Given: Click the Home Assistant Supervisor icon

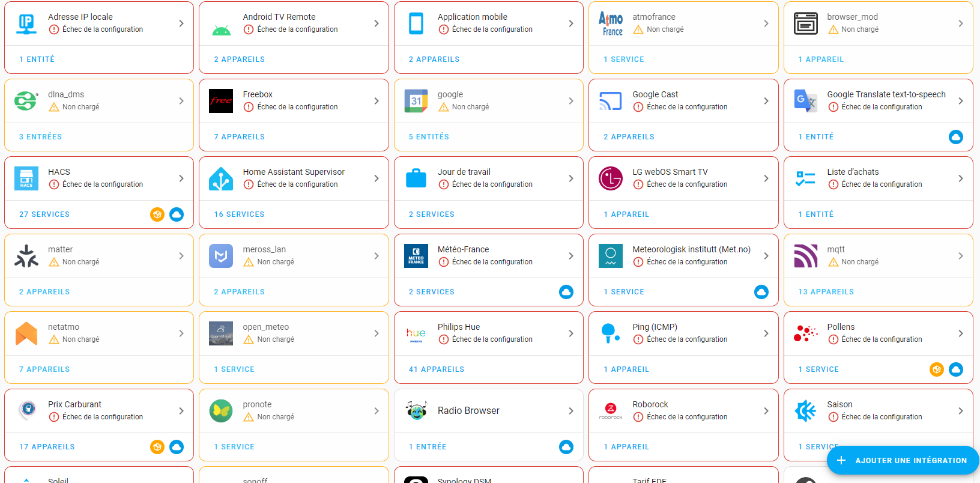Looking at the screenshot, I should (x=221, y=178).
